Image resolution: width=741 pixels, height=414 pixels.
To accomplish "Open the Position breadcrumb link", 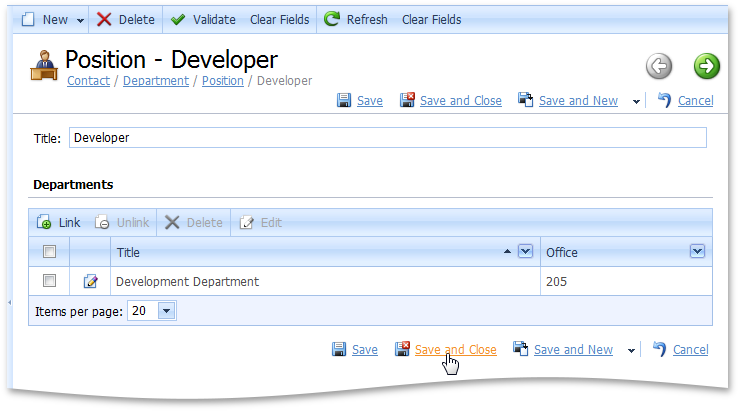I will [x=223, y=81].
